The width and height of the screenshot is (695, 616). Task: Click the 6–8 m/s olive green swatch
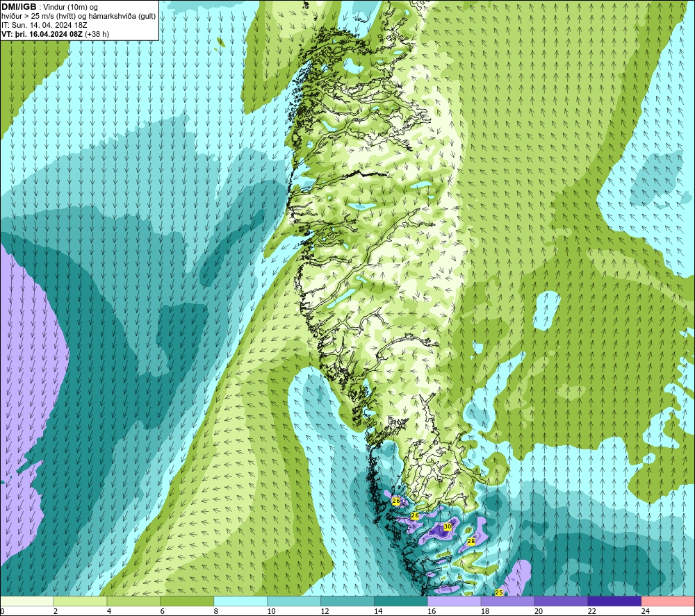187,601
